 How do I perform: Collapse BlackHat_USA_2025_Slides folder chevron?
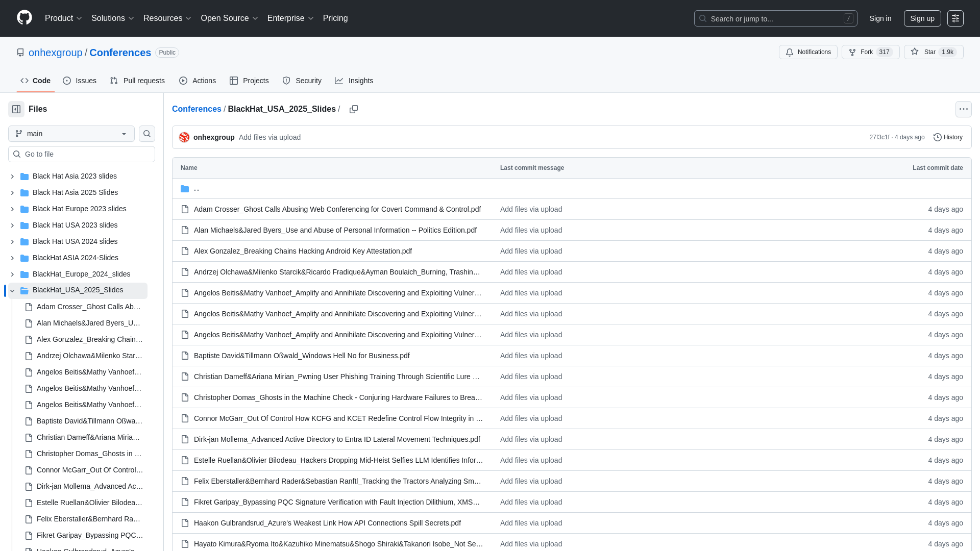pos(12,291)
